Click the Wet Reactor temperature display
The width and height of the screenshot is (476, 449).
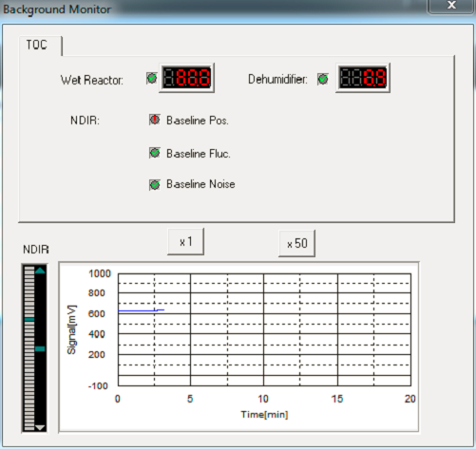(x=186, y=78)
